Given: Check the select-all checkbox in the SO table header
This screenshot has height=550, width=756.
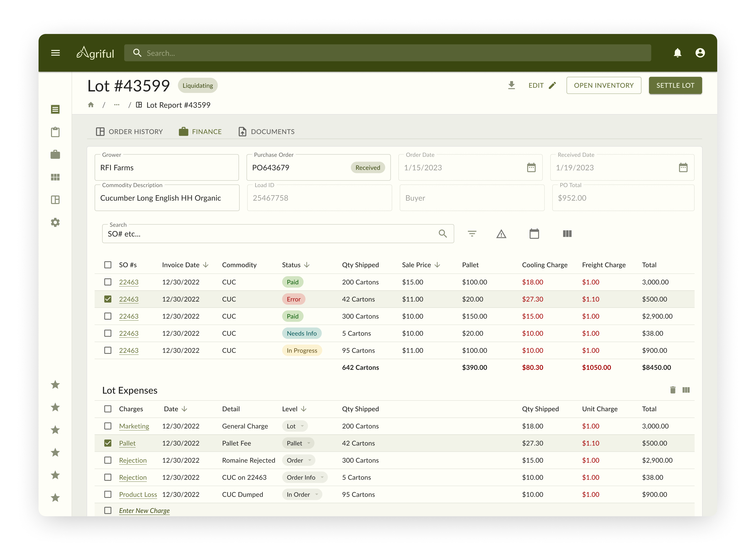Looking at the screenshot, I should pyautogui.click(x=108, y=265).
